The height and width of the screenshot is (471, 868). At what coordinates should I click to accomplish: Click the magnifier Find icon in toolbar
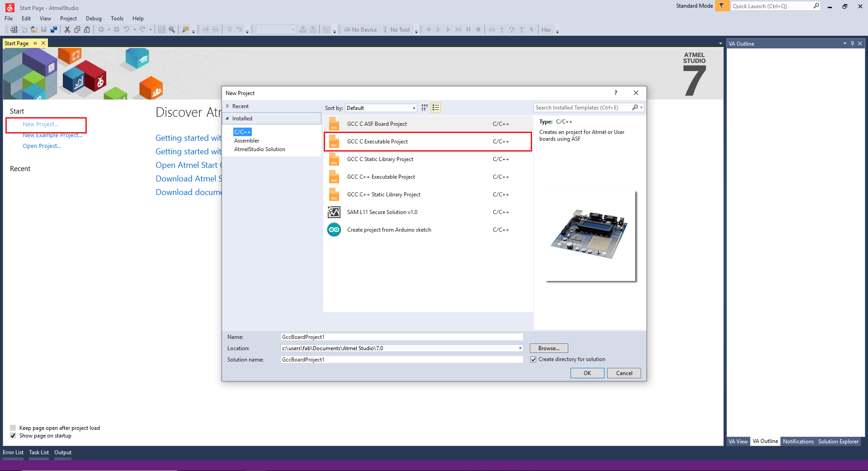click(172, 30)
